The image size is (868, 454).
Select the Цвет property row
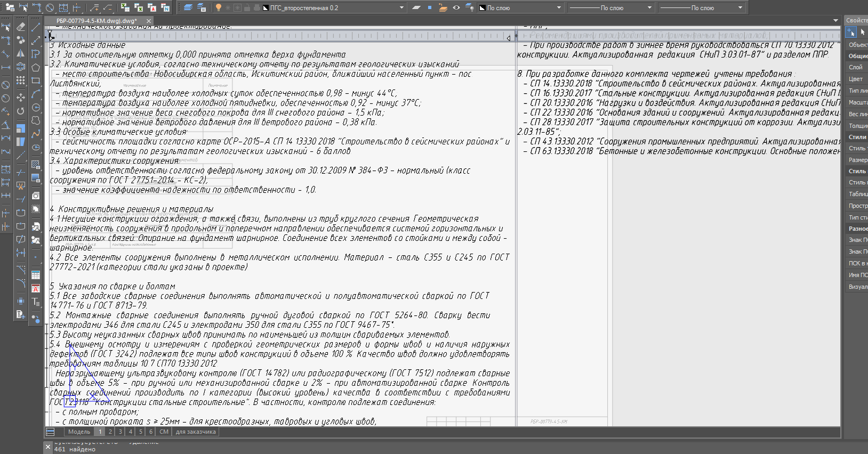[x=856, y=79]
